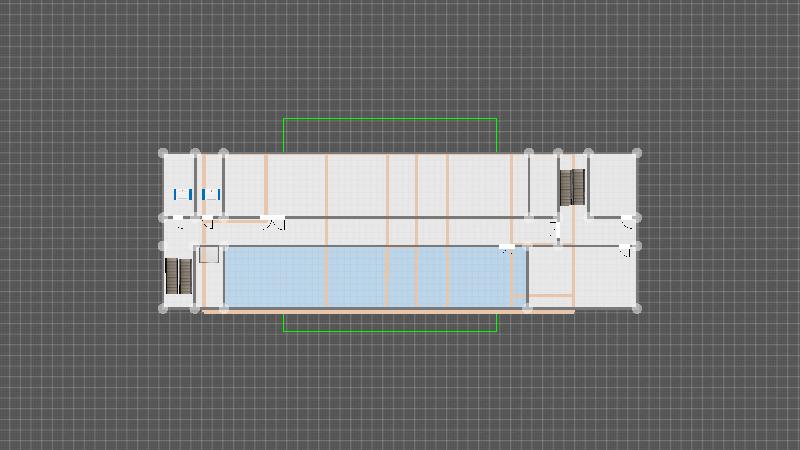Click the top-right corner wall node of the building
Screen dimensions: 800x450
tap(637, 153)
